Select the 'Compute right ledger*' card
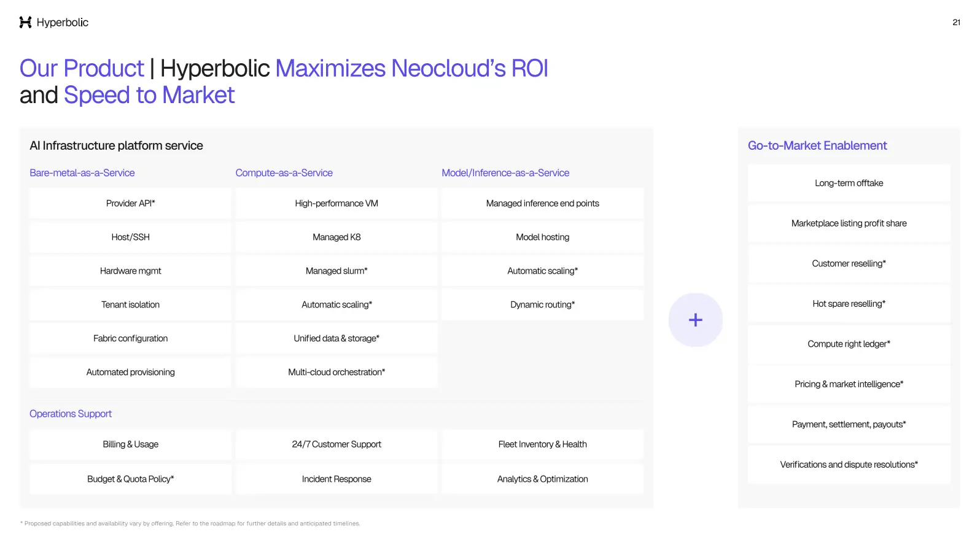This screenshot has width=980, height=545. tap(849, 344)
